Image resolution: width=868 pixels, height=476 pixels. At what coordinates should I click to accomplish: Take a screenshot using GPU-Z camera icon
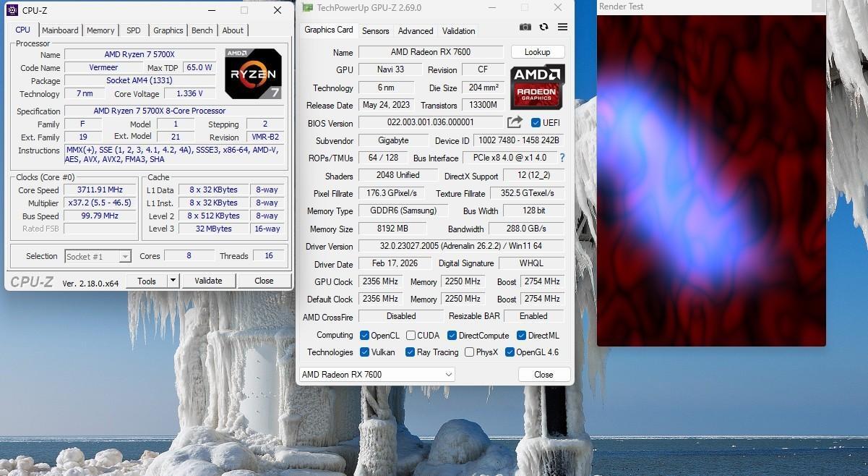click(525, 27)
